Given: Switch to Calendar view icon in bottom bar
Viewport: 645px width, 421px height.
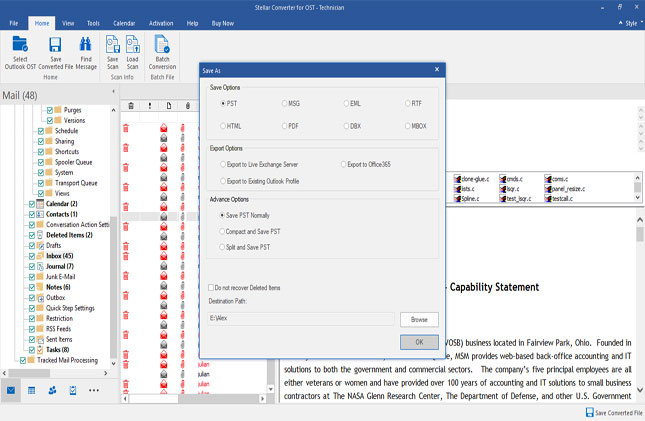Looking at the screenshot, I should click(31, 390).
